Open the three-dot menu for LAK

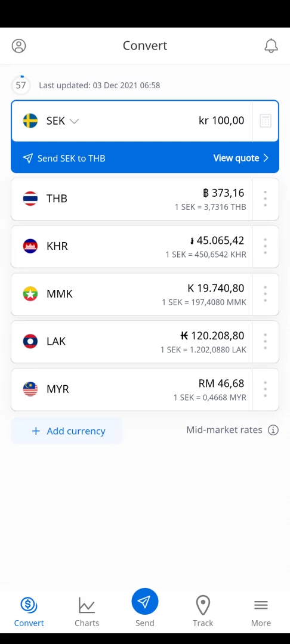(266, 342)
